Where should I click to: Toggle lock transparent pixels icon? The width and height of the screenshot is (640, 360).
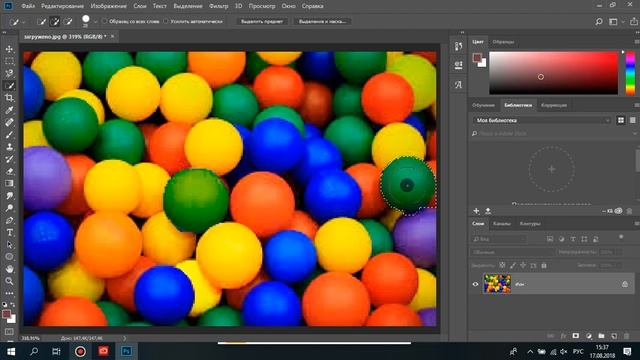tap(502, 265)
